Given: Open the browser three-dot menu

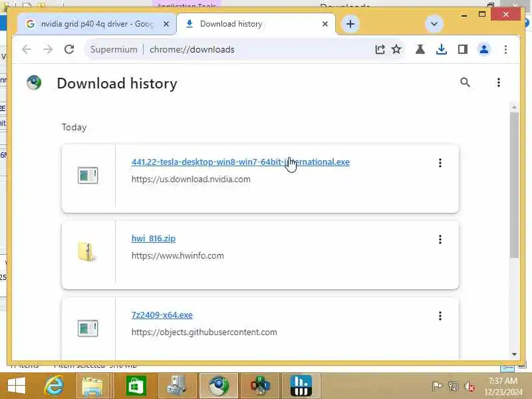Looking at the screenshot, I should 505,49.
